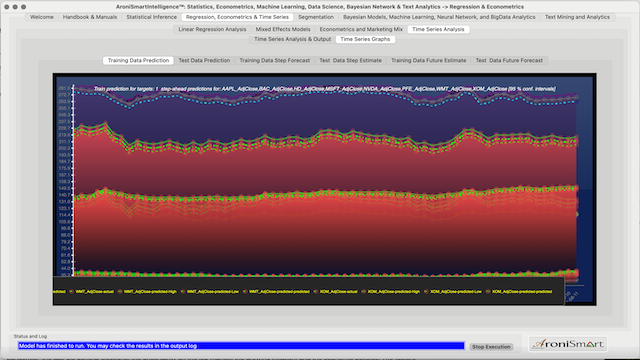Open the Welcome tab

click(x=42, y=17)
